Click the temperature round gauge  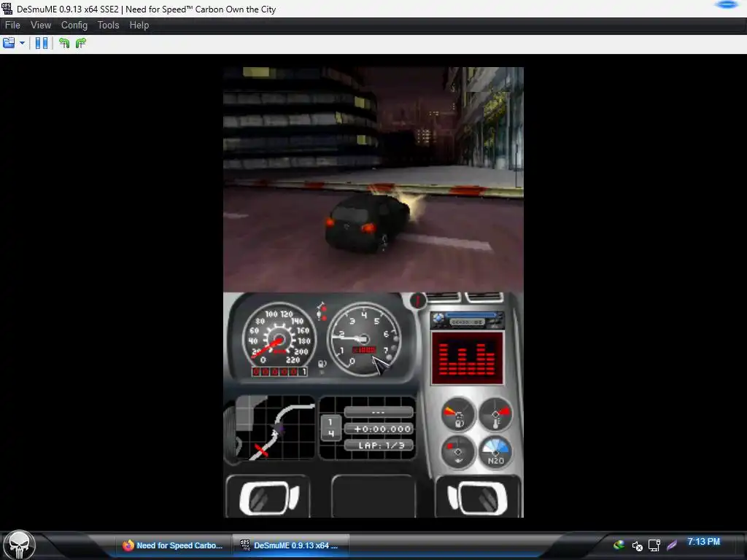click(496, 414)
